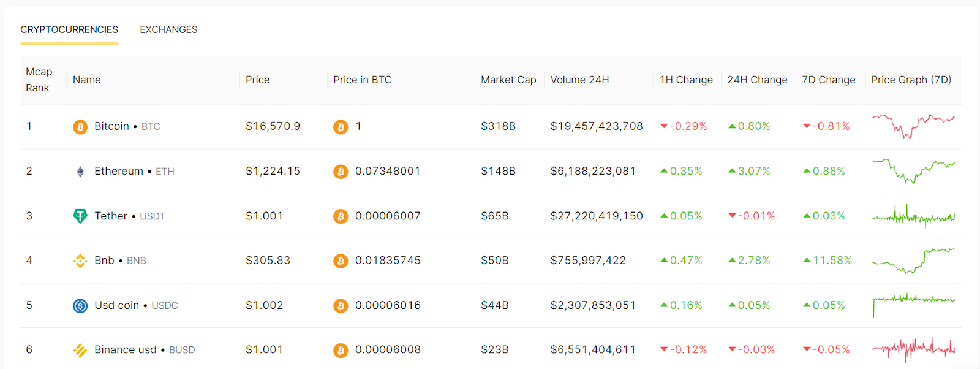Viewport: 980px width, 369px height.
Task: Click market cap value $50B
Action: [x=495, y=261]
